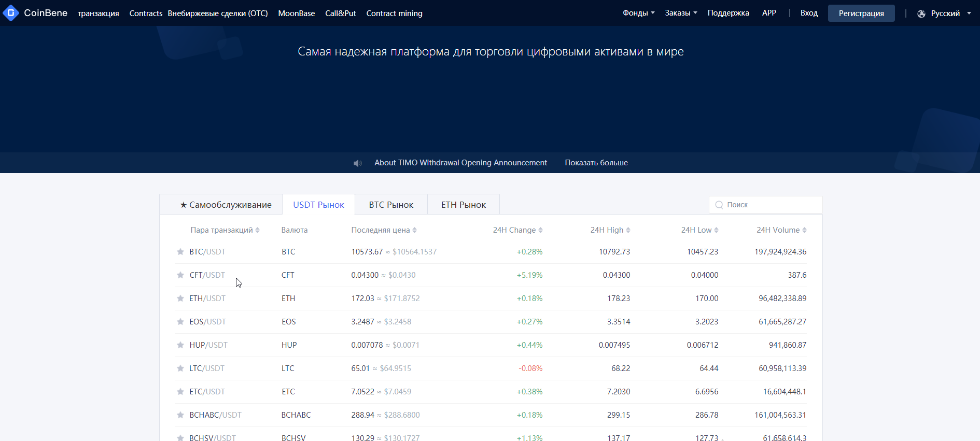980x441 pixels.
Task: Click the globe language icon
Action: pyautogui.click(x=921, y=14)
